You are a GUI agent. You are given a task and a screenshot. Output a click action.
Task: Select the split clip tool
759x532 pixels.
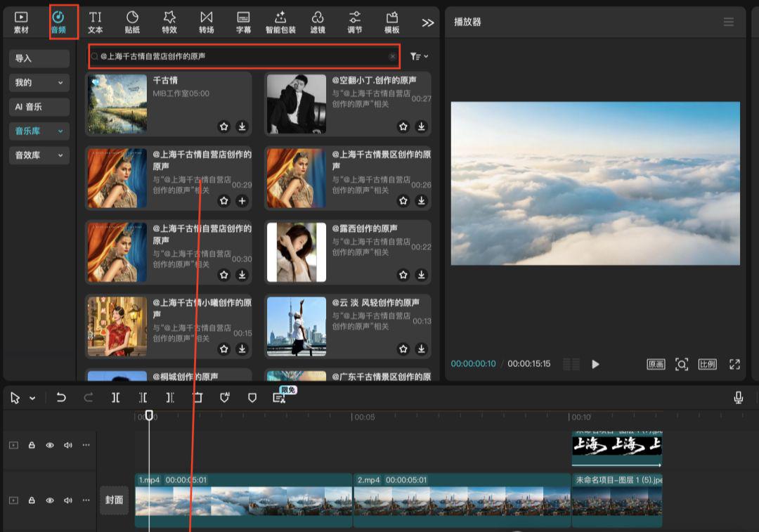tap(116, 397)
